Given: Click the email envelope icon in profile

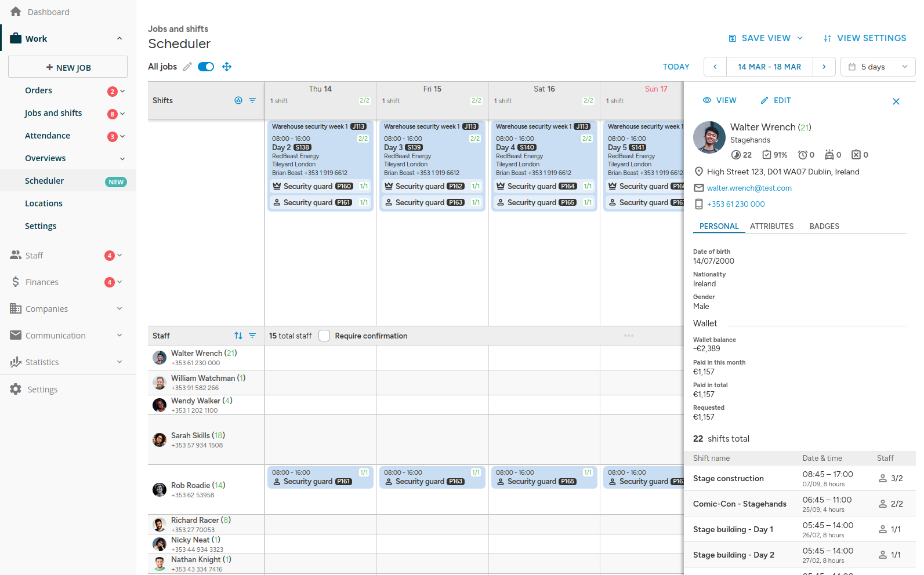Looking at the screenshot, I should pos(699,188).
